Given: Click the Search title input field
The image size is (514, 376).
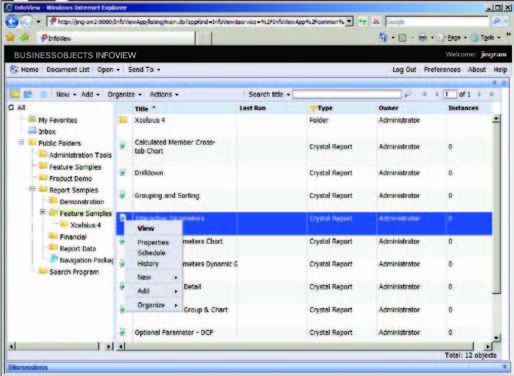Looking at the screenshot, I should click(x=347, y=95).
